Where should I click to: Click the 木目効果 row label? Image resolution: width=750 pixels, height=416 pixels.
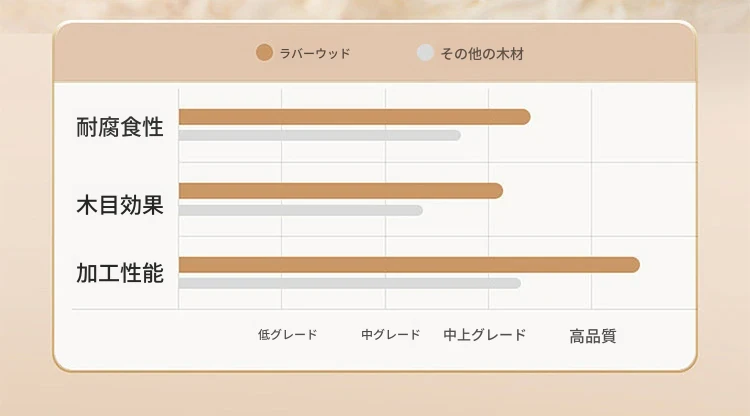pyautogui.click(x=120, y=205)
